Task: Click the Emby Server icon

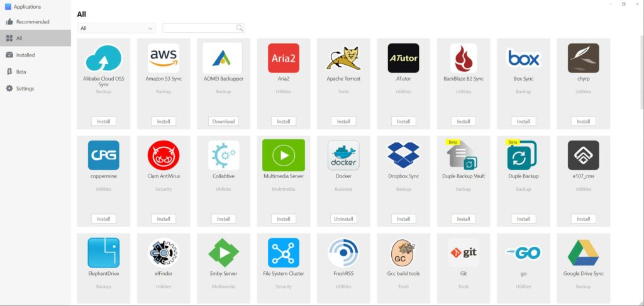Action: click(x=223, y=252)
